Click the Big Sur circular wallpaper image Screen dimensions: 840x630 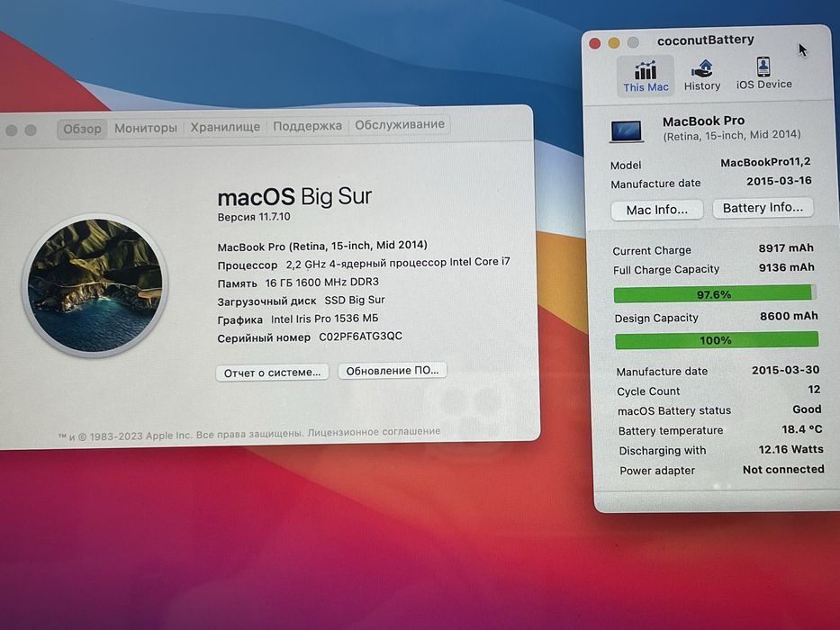(x=95, y=285)
